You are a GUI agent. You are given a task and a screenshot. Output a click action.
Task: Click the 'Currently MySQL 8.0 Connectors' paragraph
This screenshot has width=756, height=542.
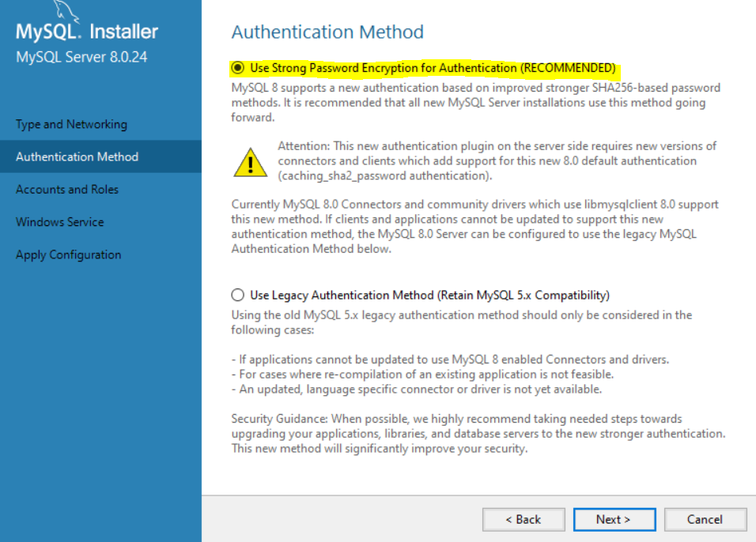tap(475, 227)
